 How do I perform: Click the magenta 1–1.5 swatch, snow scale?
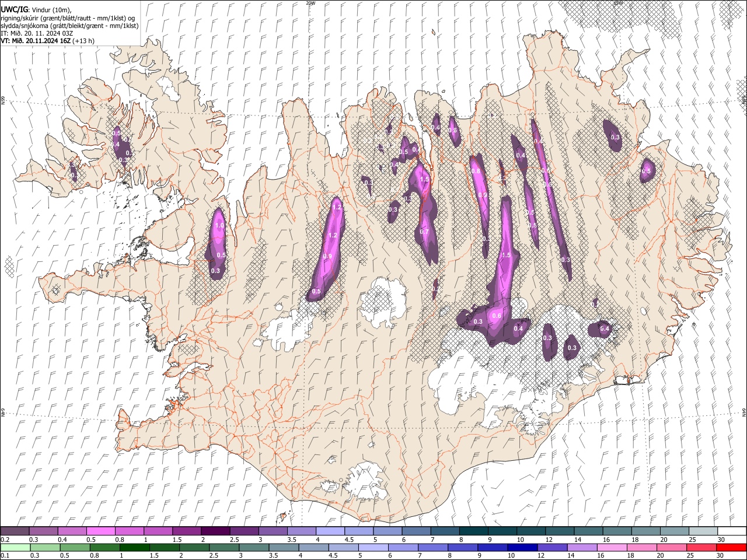(158, 531)
